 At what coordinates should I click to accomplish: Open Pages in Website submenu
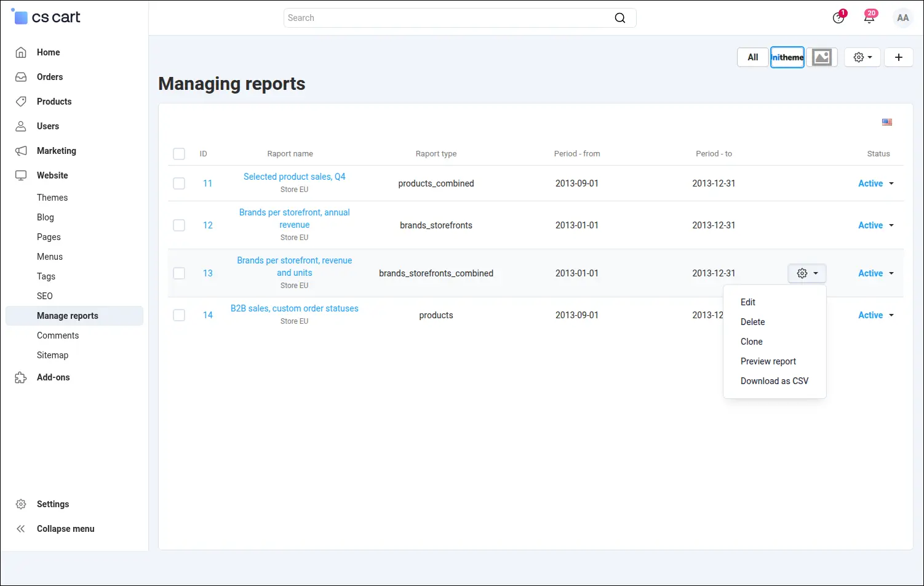(49, 237)
